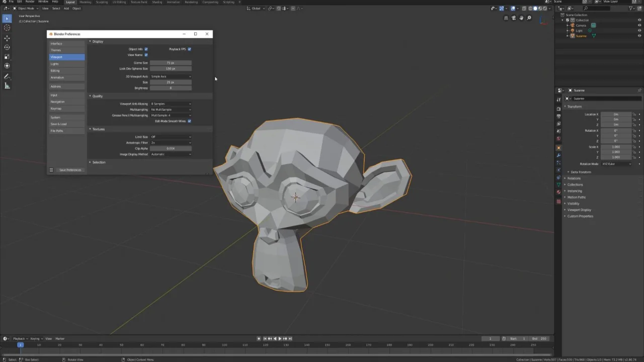Expand the Delta Transform panel
Image resolution: width=644 pixels, height=362 pixels.
580,172
